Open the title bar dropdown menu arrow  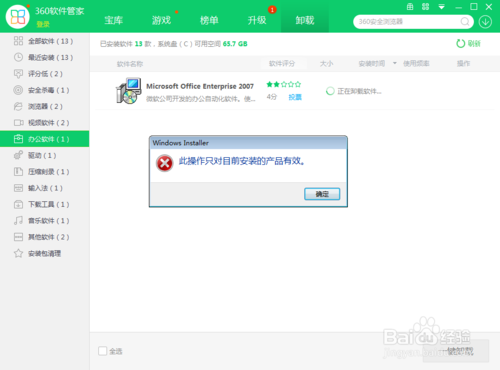(441, 7)
